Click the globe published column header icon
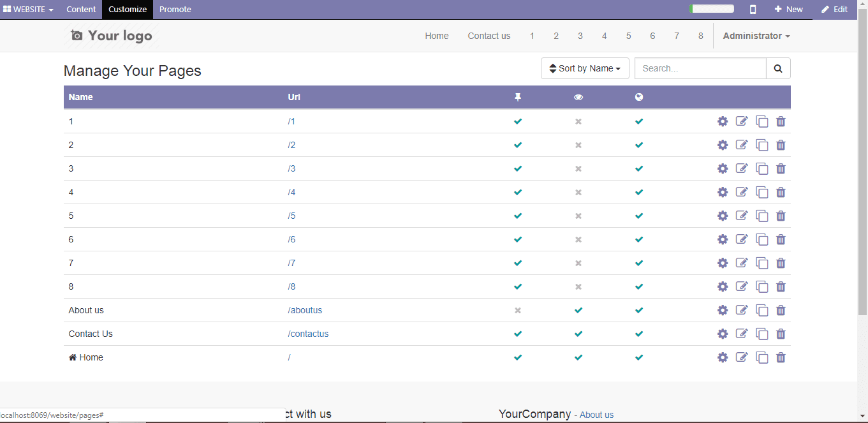Screen dimensions: 868x423 [639, 97]
